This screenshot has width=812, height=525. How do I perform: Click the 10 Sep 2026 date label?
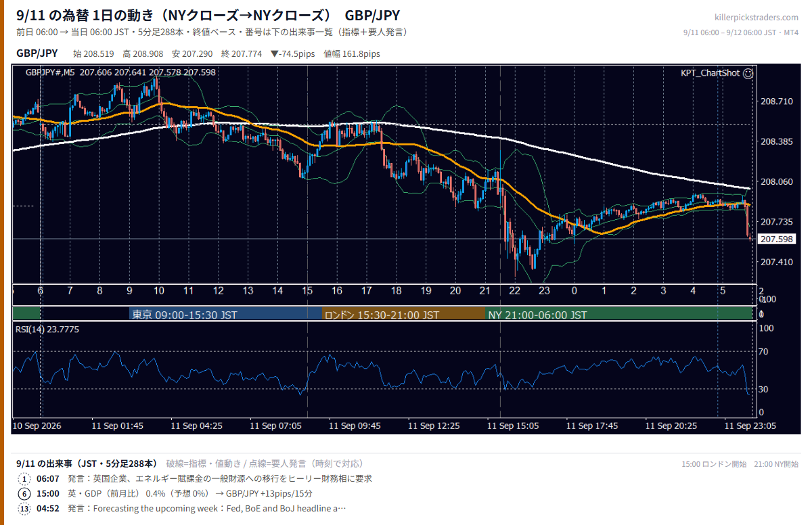37,426
